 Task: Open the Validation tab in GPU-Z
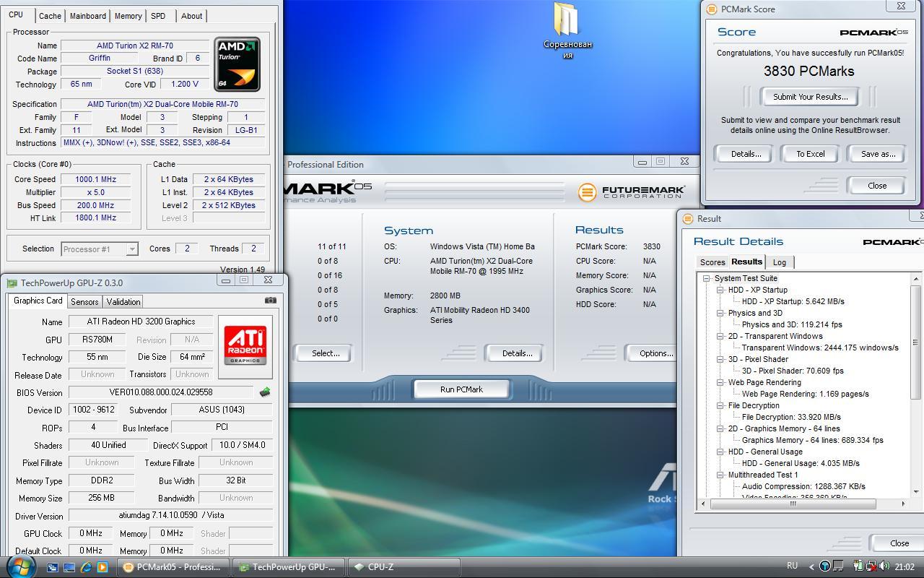[x=123, y=301]
